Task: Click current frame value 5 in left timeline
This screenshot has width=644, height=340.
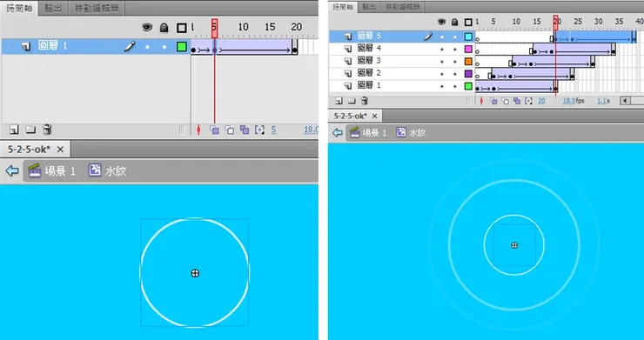Action: 274,130
